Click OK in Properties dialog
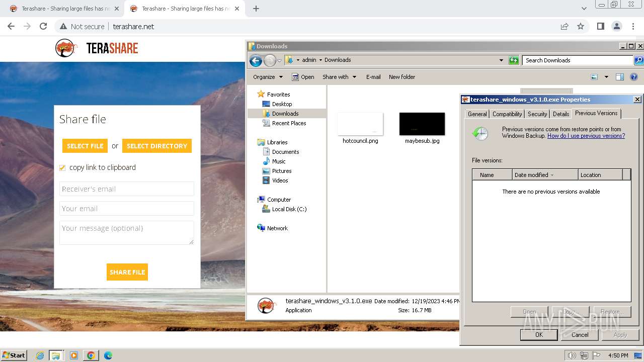 539,335
